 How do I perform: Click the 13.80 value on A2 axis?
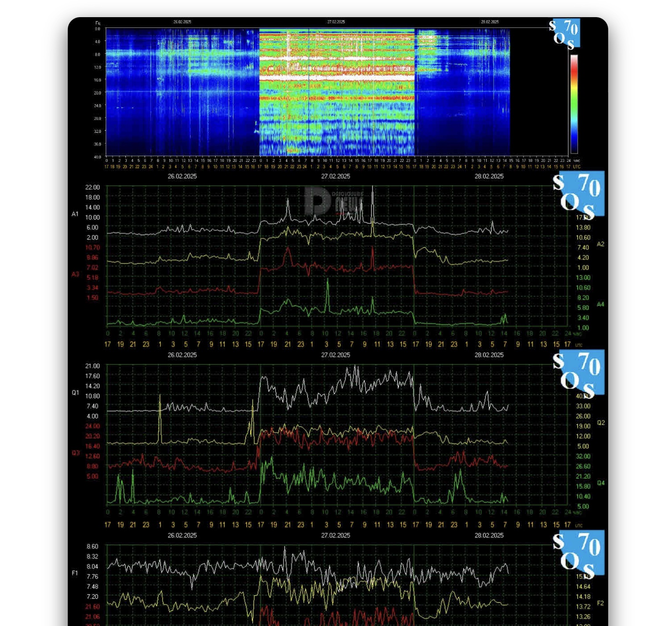pyautogui.click(x=583, y=227)
